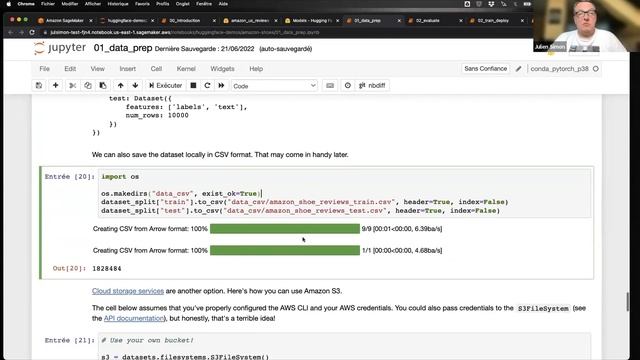Open the Fenêtre menu in menu bar
This screenshot has width=640, height=360.
point(204,4)
